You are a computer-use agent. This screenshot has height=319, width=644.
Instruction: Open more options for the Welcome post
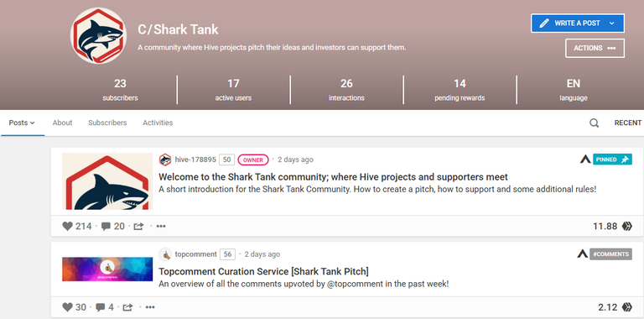(x=161, y=226)
